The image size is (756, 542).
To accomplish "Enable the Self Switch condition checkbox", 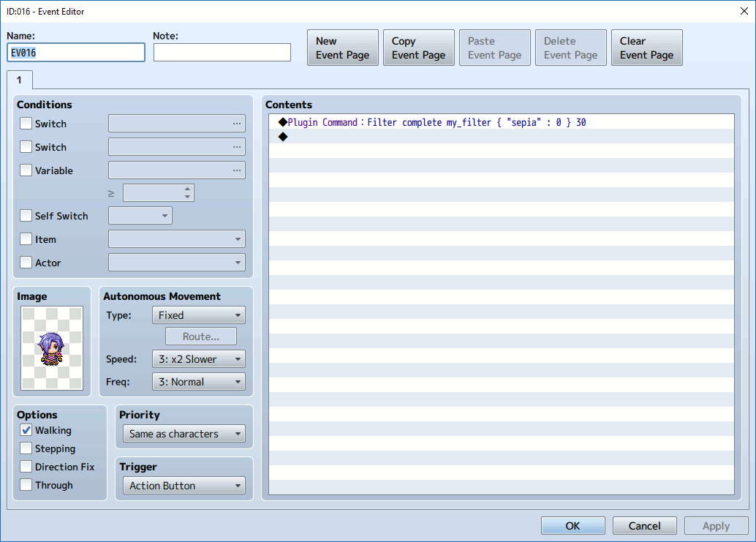I will pos(26,216).
